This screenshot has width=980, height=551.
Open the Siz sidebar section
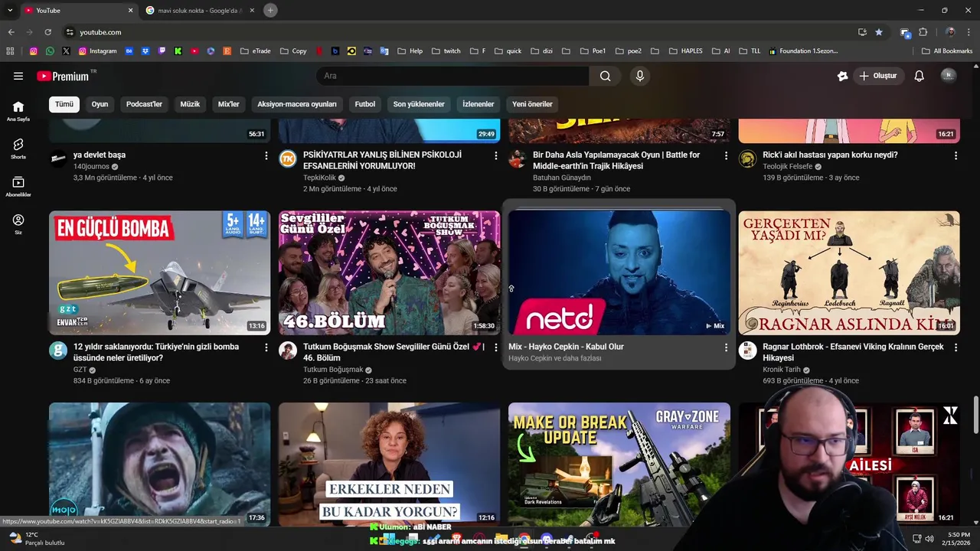(x=18, y=223)
